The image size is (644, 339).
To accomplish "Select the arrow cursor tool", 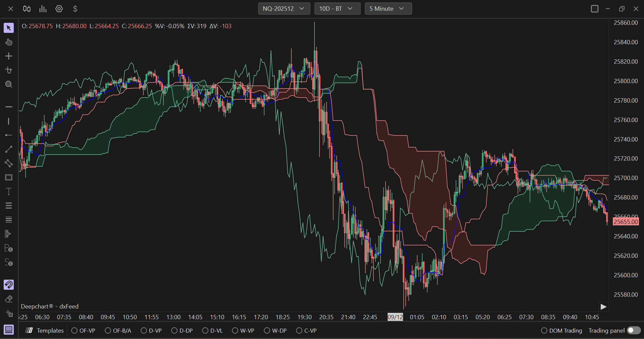I will tap(9, 28).
